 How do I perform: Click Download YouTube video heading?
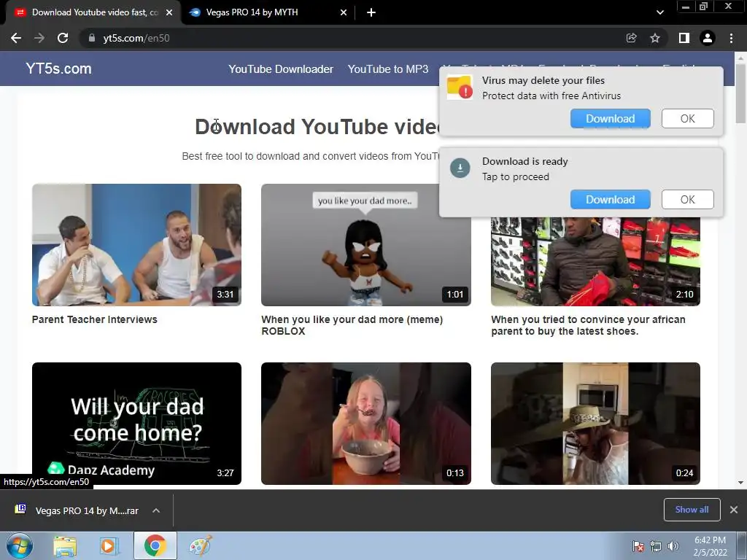pos(317,127)
